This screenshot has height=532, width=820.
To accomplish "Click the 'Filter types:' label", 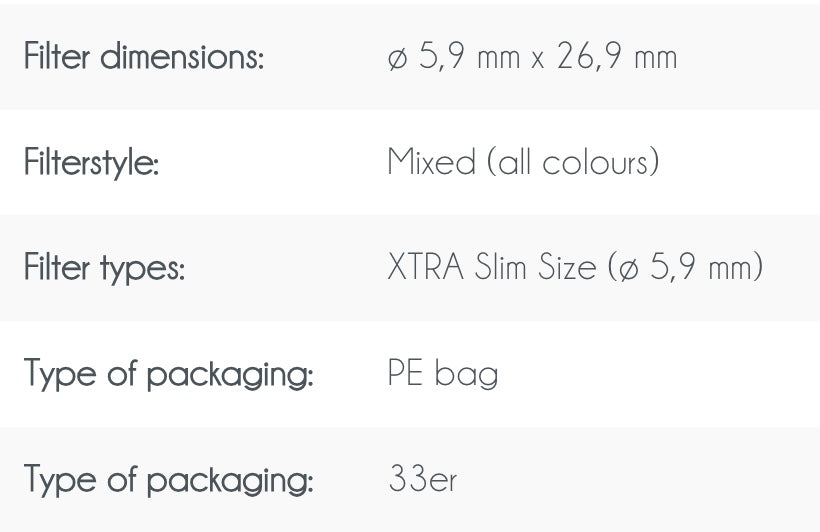I will click(104, 268).
